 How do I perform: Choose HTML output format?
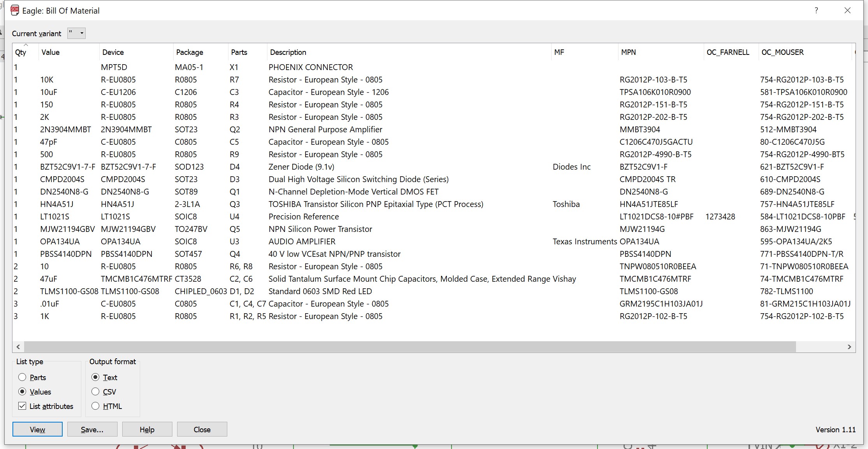[95, 406]
